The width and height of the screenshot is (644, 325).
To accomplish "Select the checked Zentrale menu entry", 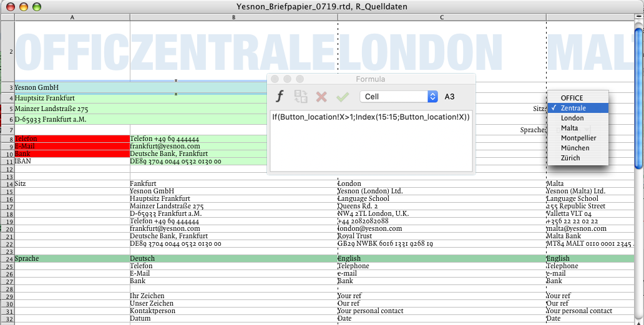I will (x=573, y=108).
